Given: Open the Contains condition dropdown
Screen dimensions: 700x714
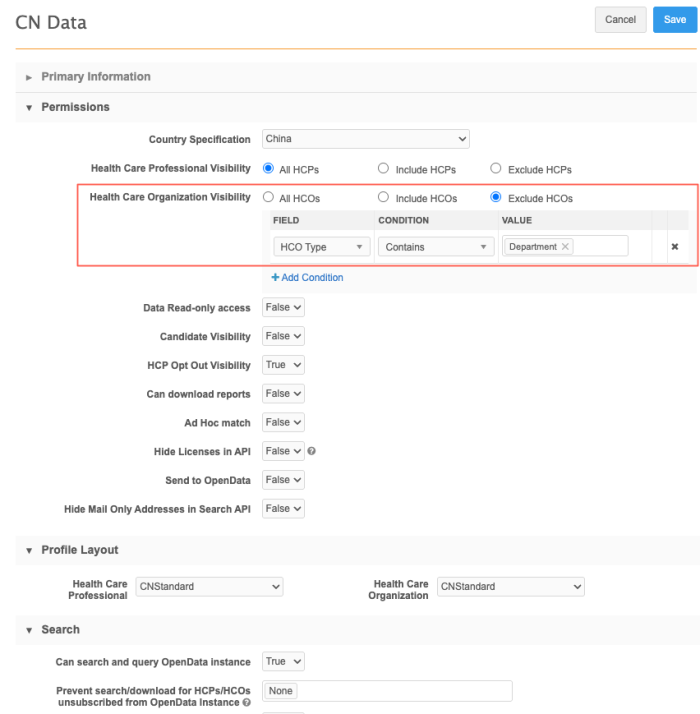Looking at the screenshot, I should pos(435,247).
